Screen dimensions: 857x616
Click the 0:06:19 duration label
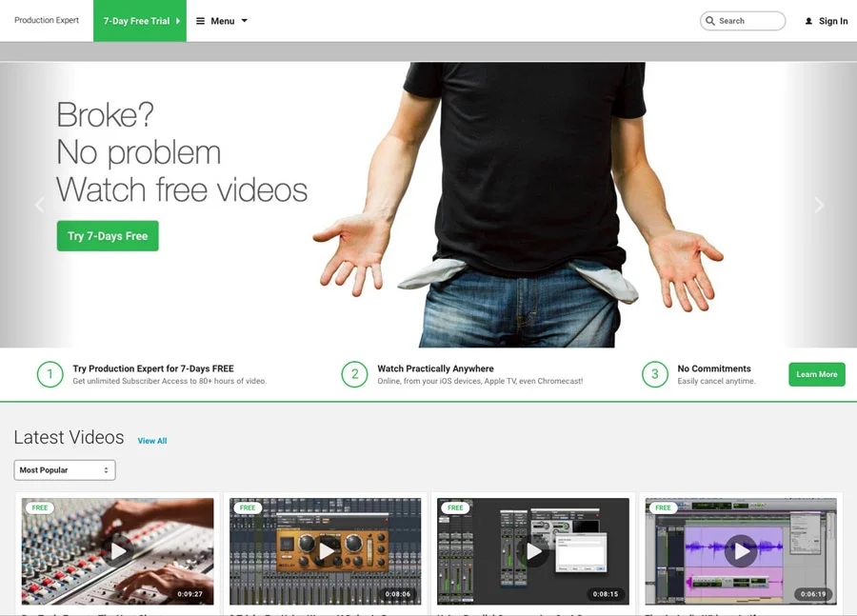813,594
